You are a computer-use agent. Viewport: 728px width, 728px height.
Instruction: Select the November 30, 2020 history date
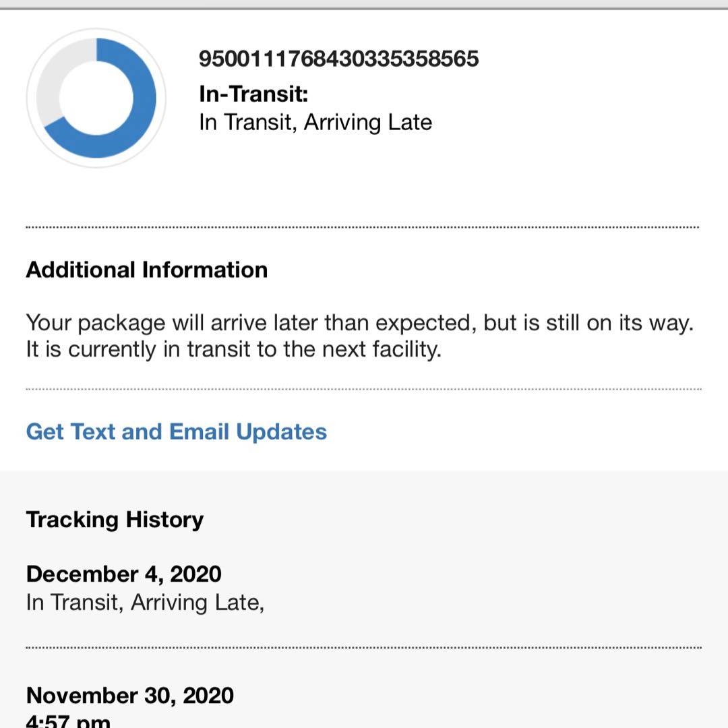[x=129, y=695]
